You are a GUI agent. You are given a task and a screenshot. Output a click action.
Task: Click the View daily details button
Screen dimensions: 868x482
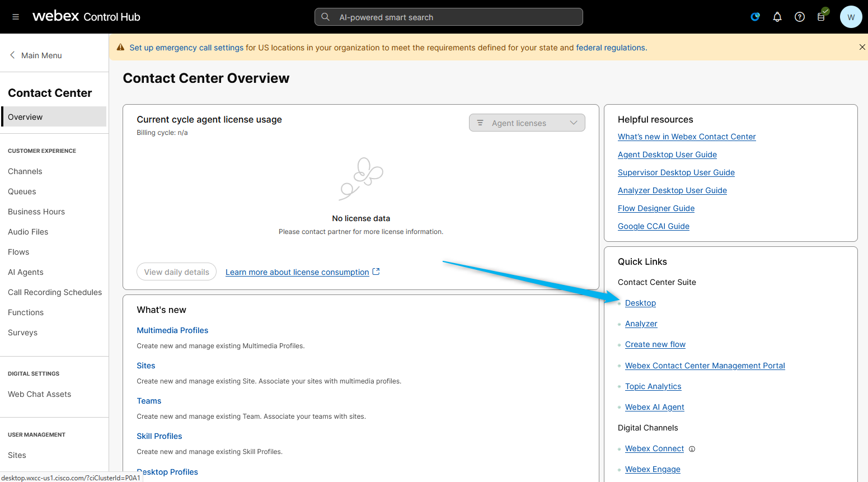(x=176, y=272)
